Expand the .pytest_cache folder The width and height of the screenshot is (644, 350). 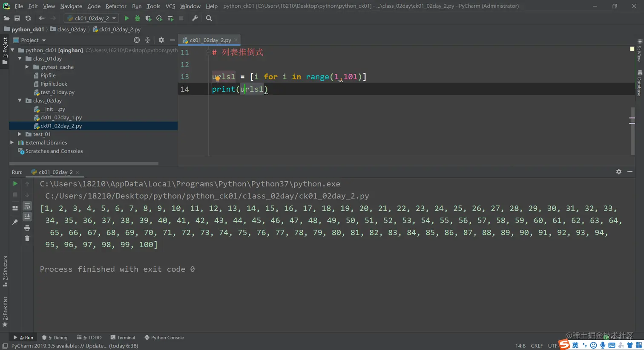pos(27,67)
